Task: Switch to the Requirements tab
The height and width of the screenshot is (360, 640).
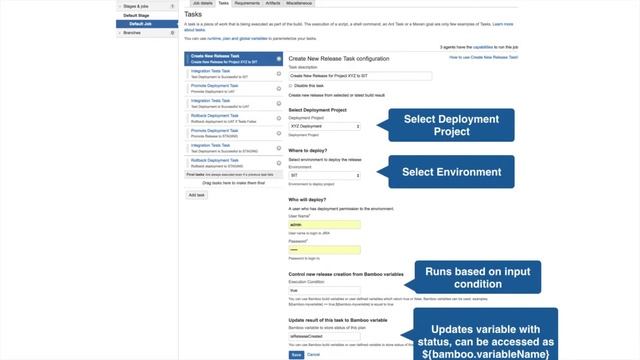Action: [x=247, y=3]
